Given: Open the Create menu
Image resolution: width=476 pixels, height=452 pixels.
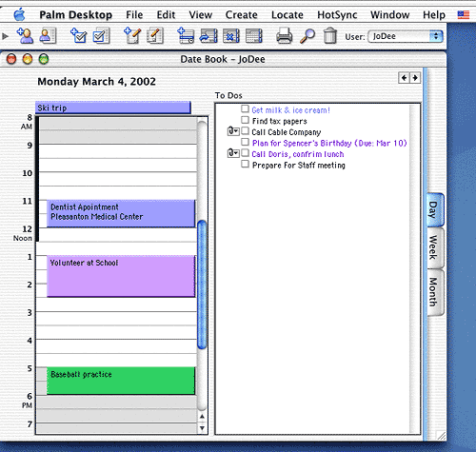Looking at the screenshot, I should 241,15.
